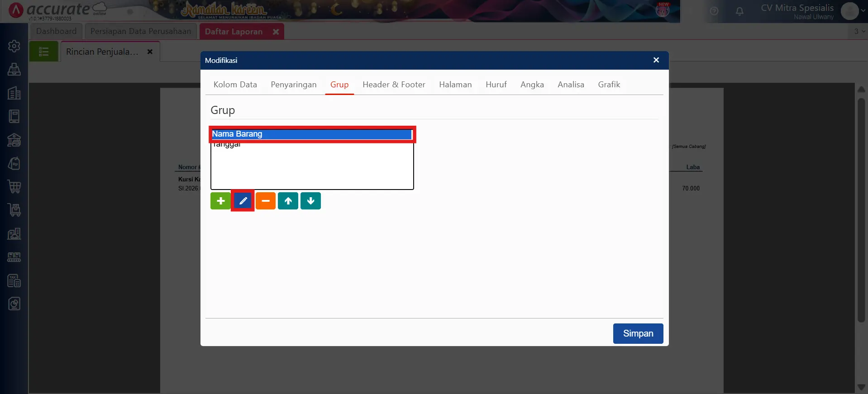
Task: Click the green add group plus button
Action: pos(220,201)
